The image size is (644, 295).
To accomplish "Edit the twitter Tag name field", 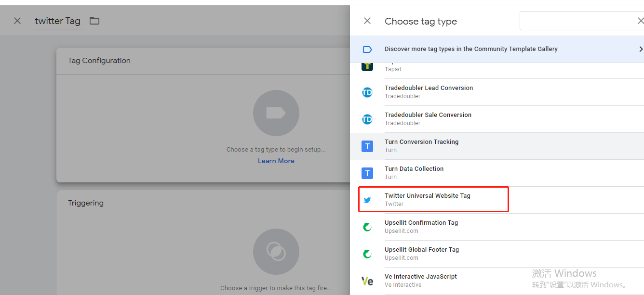I will pyautogui.click(x=57, y=21).
